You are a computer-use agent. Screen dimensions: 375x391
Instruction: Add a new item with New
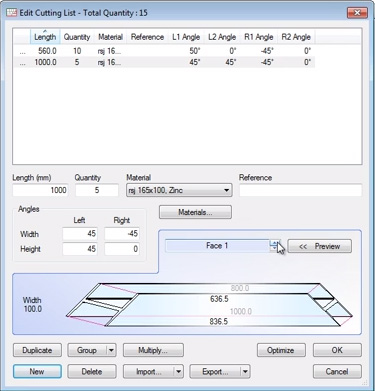click(x=37, y=371)
